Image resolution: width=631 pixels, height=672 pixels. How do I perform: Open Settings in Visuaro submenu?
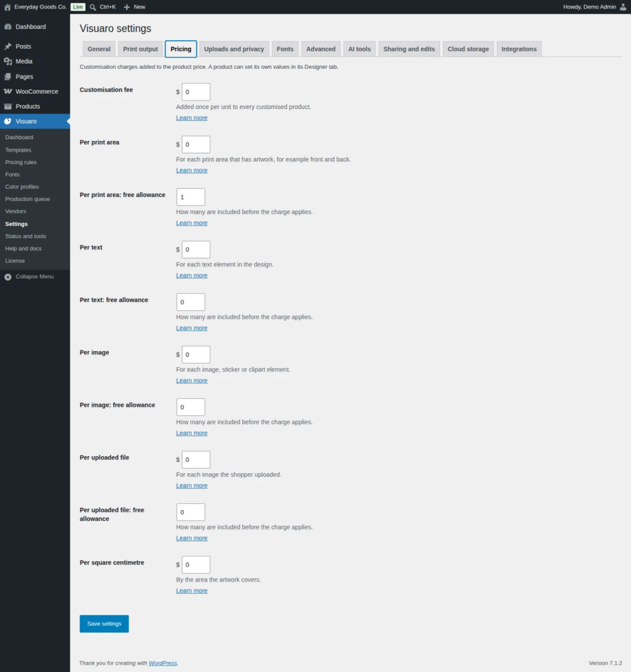pyautogui.click(x=16, y=224)
